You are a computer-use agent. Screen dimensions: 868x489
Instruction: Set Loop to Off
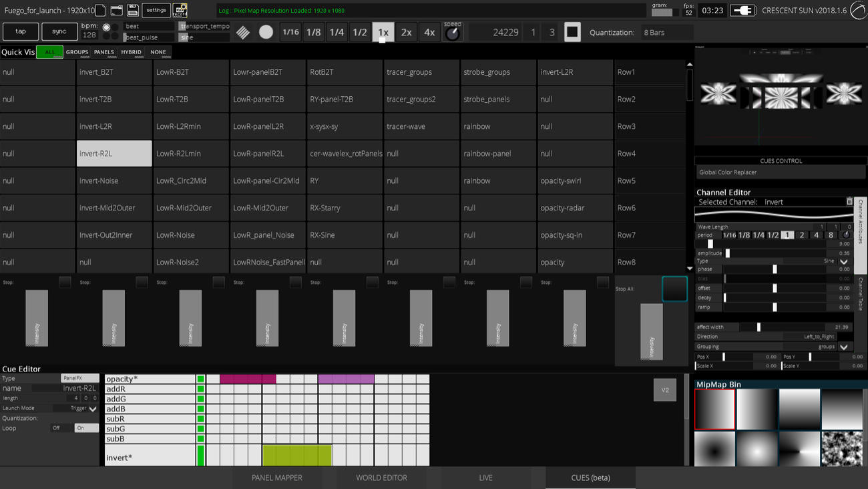point(62,428)
